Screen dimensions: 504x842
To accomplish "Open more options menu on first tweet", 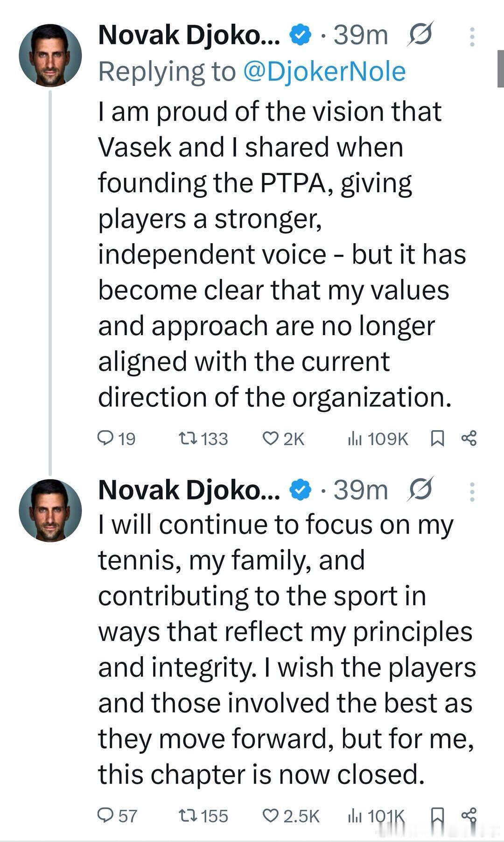I will pos(472,36).
